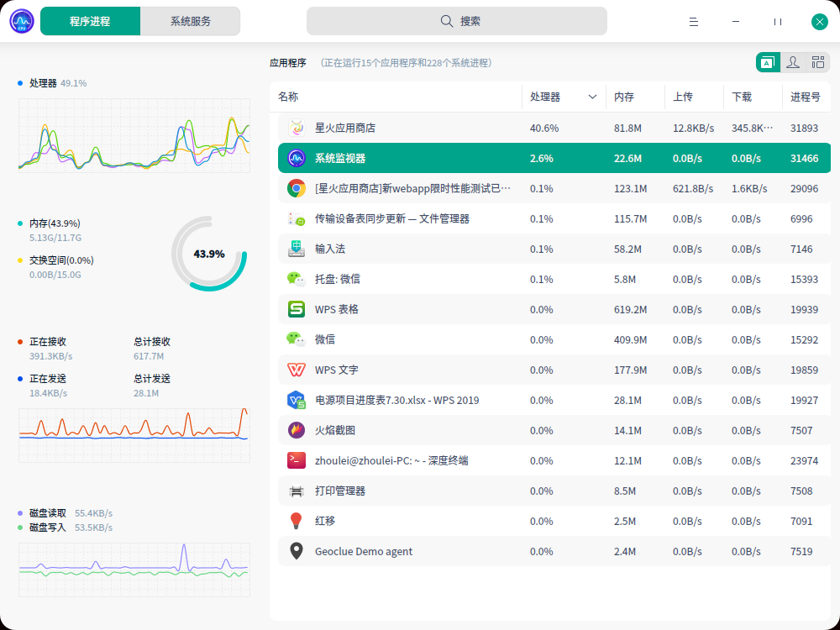
Task: Click the 进程号 column header
Action: click(x=806, y=97)
